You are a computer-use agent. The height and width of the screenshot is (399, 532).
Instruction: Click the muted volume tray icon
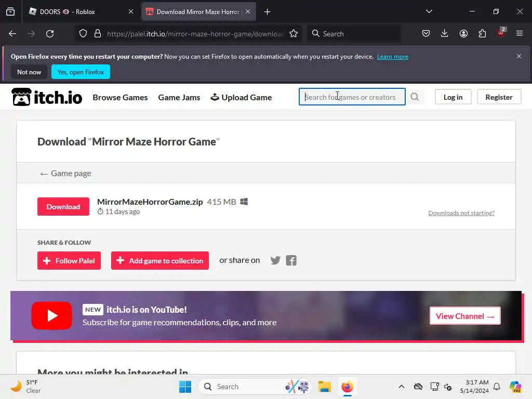[x=448, y=387]
